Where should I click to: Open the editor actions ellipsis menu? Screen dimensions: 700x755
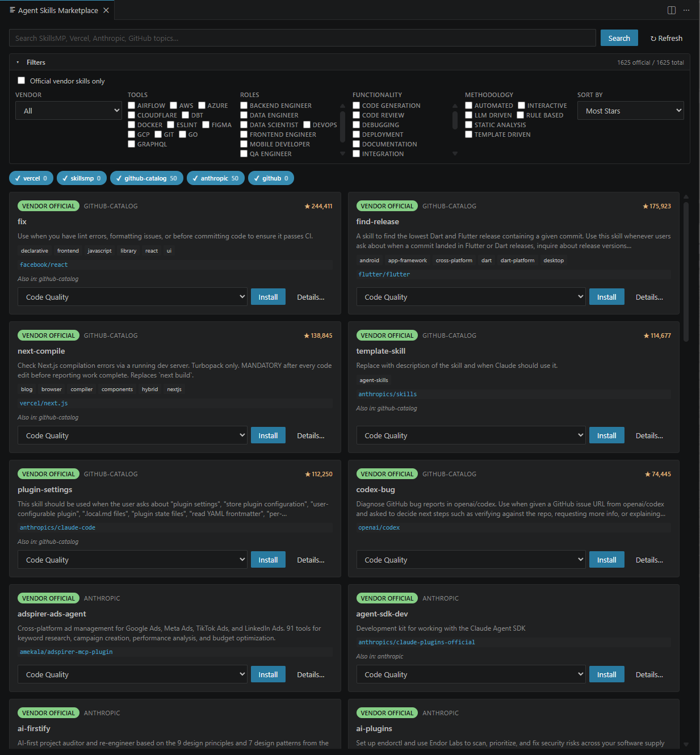(x=686, y=10)
